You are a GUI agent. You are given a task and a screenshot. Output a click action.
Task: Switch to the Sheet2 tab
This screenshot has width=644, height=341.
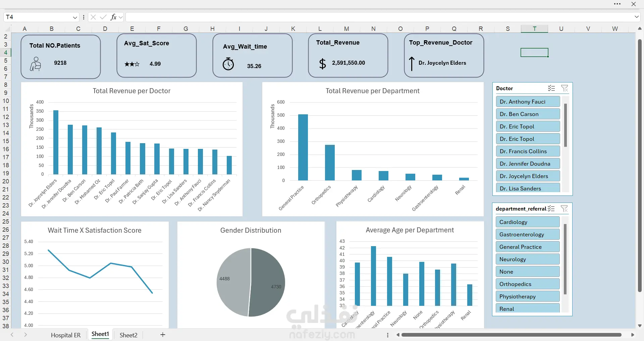click(128, 335)
